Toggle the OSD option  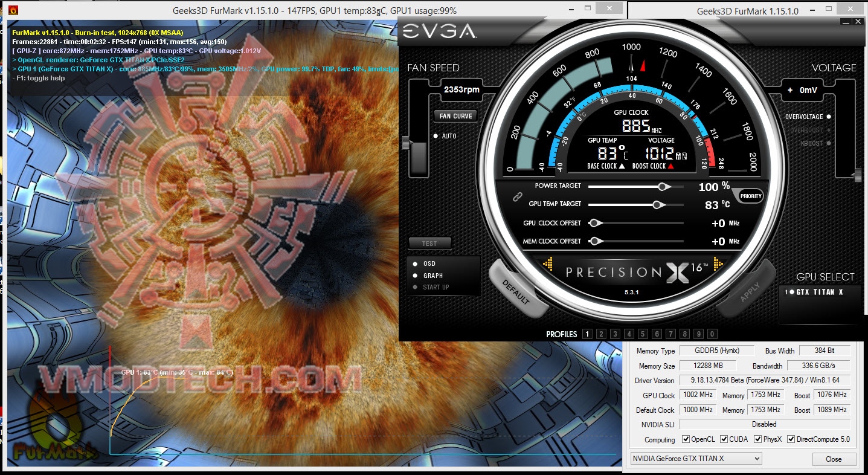(424, 263)
